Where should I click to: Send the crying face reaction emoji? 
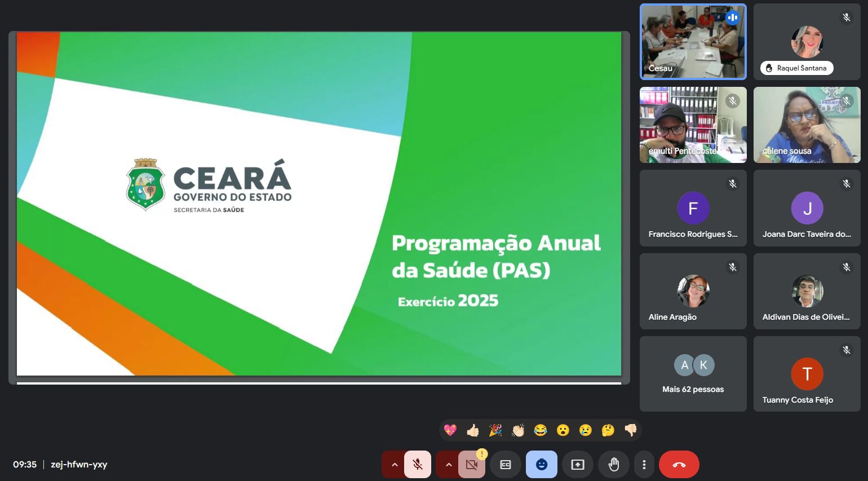[586, 430]
